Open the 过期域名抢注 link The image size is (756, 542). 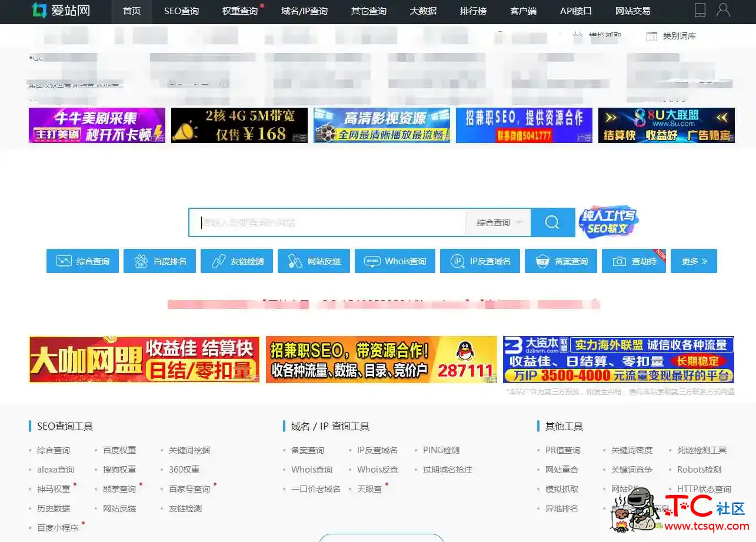tap(448, 470)
